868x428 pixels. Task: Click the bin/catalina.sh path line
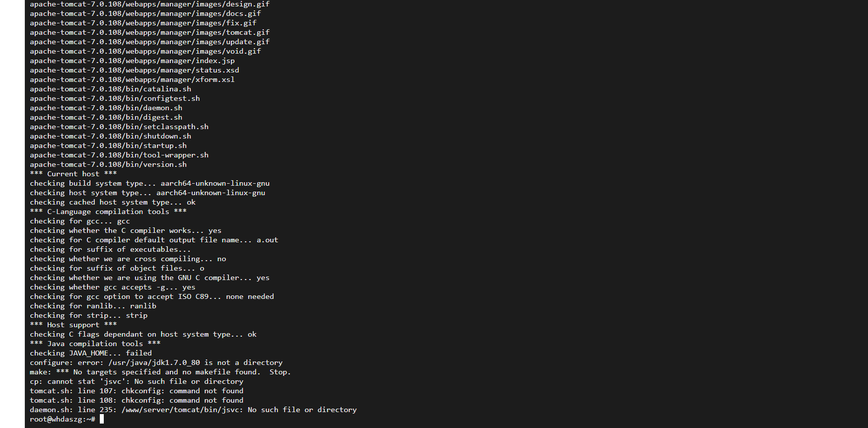110,89
